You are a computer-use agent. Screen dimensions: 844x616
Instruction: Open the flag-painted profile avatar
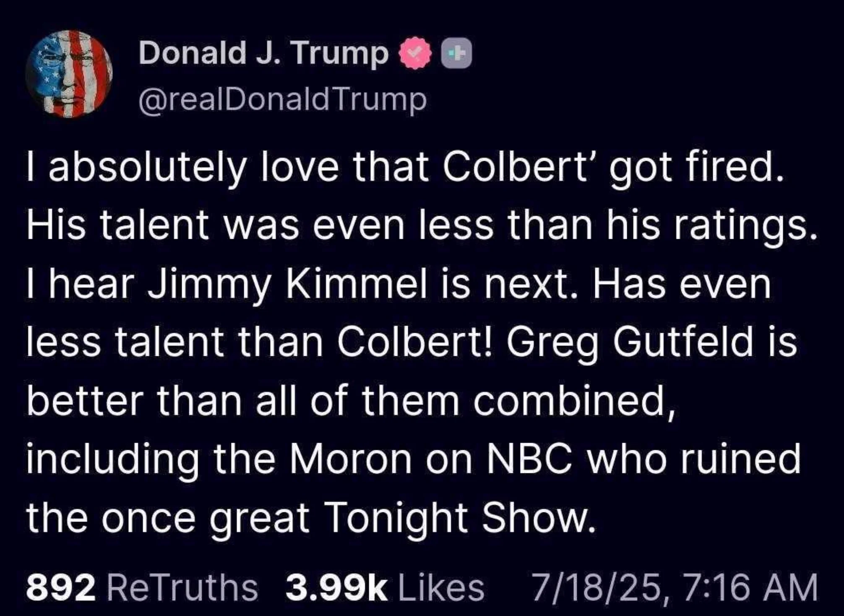(69, 74)
